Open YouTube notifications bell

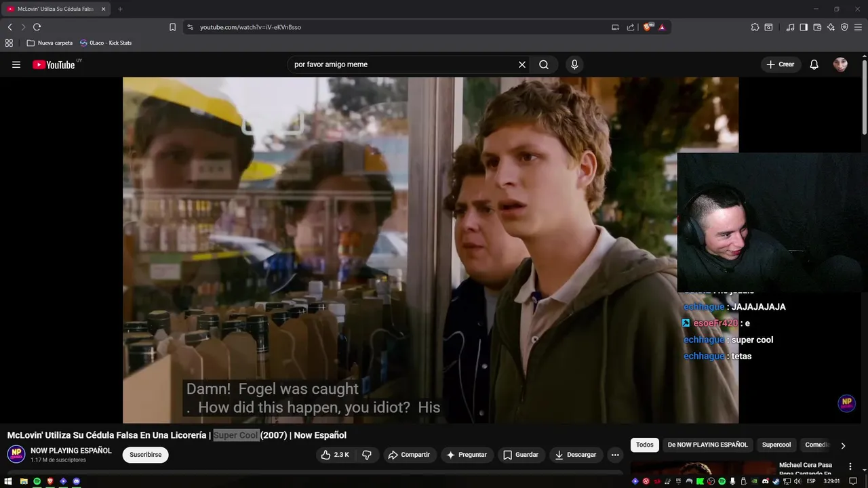click(x=814, y=64)
